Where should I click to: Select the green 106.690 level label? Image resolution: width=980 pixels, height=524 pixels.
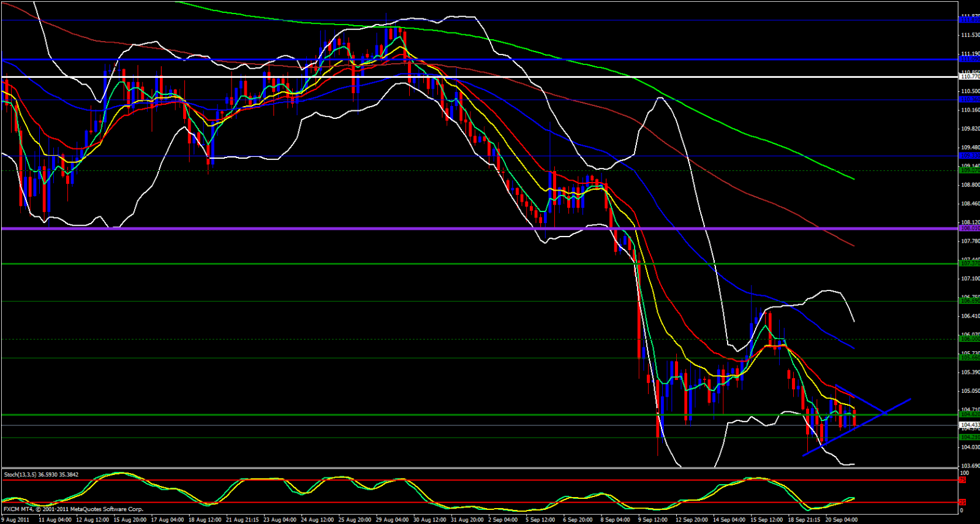[969, 301]
